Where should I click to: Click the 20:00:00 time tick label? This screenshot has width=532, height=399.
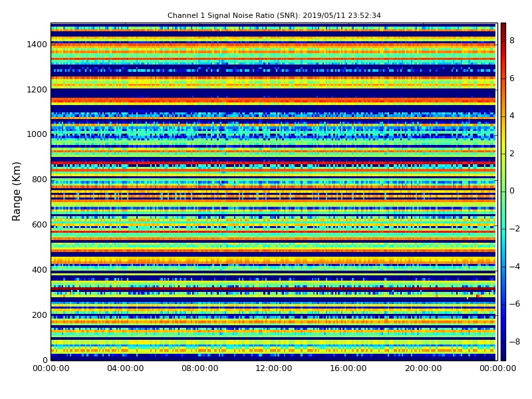tap(423, 368)
